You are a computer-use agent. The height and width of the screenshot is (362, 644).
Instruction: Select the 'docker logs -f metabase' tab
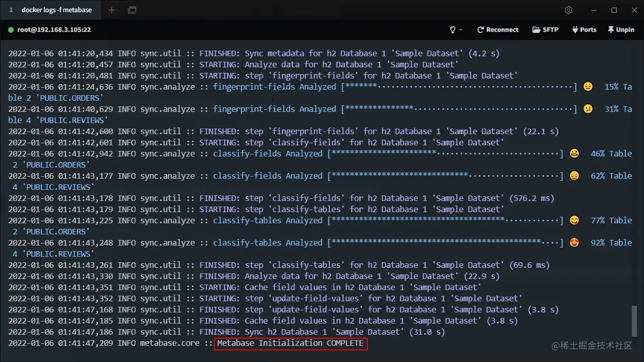(x=51, y=10)
